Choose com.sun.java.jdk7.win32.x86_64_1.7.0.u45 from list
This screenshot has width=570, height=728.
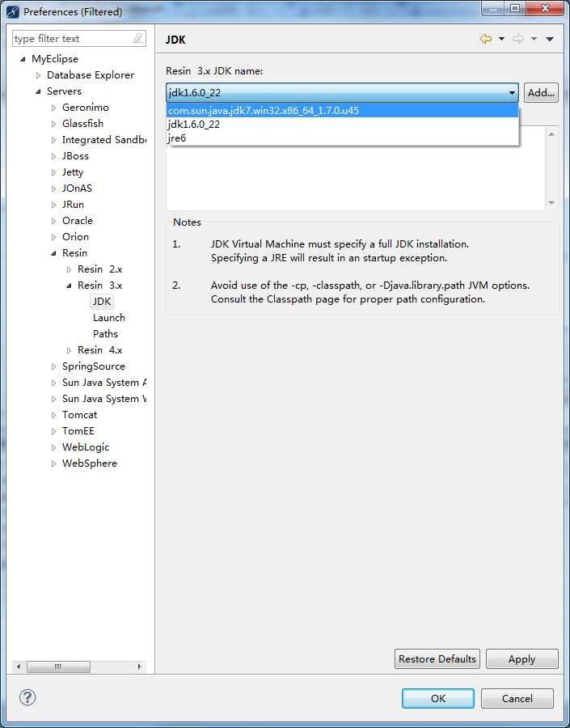tap(343, 111)
